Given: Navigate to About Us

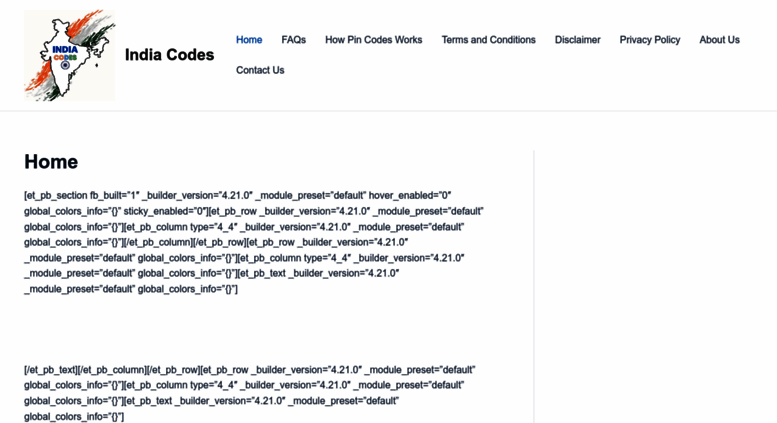Looking at the screenshot, I should [720, 40].
